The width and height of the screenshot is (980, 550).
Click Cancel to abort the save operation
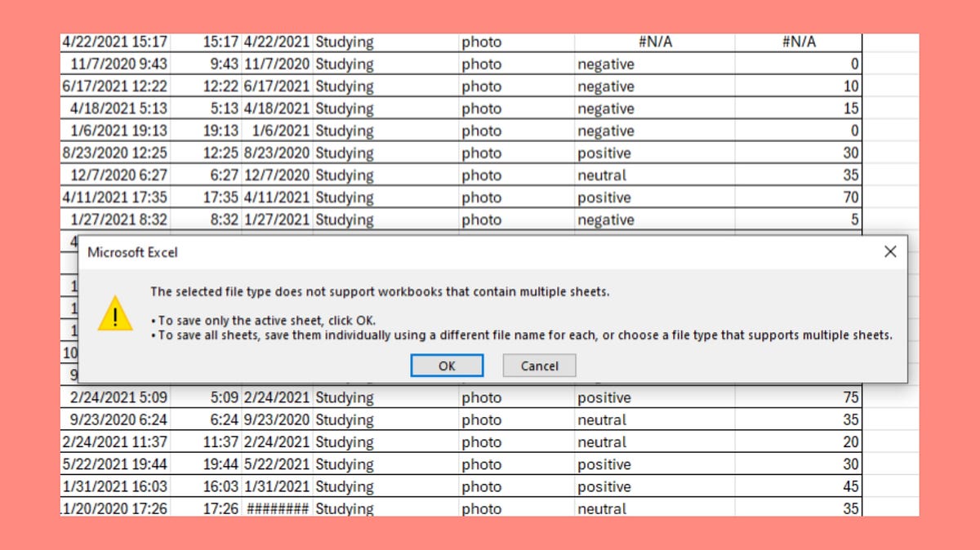[538, 366]
